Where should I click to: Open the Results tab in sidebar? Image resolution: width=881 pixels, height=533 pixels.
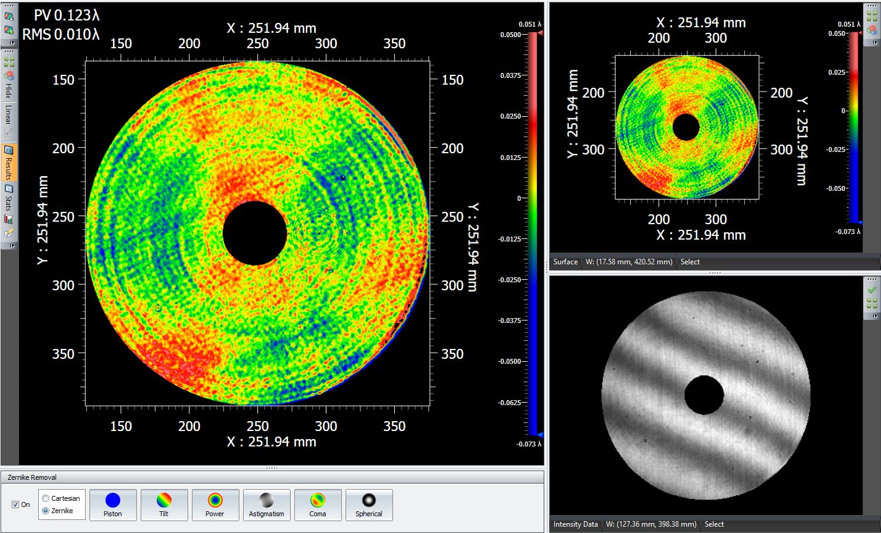pyautogui.click(x=8, y=162)
